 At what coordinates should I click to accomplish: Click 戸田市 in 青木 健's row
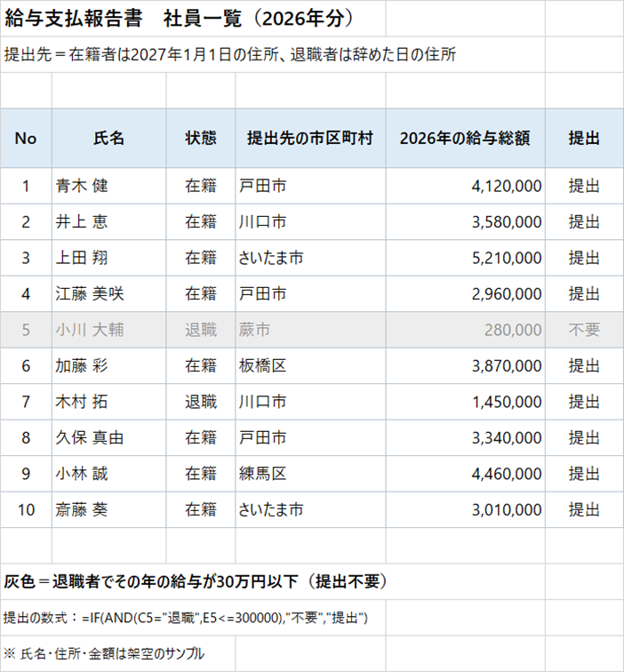[310, 186]
